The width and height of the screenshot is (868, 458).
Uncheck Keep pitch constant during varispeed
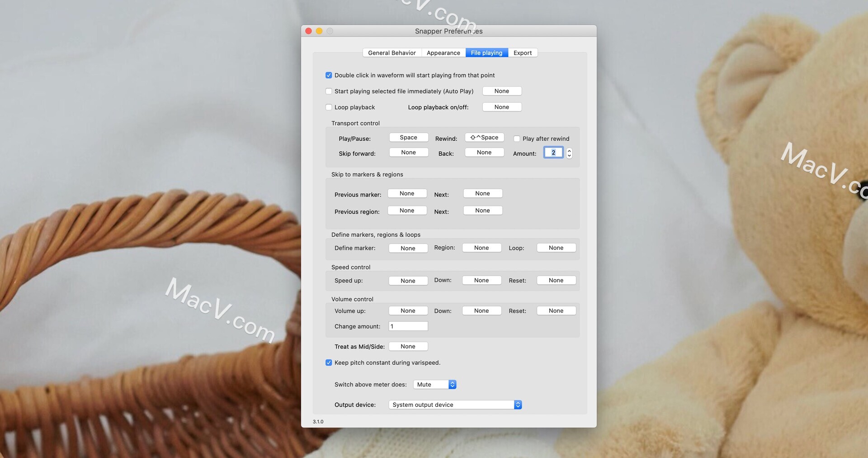329,363
